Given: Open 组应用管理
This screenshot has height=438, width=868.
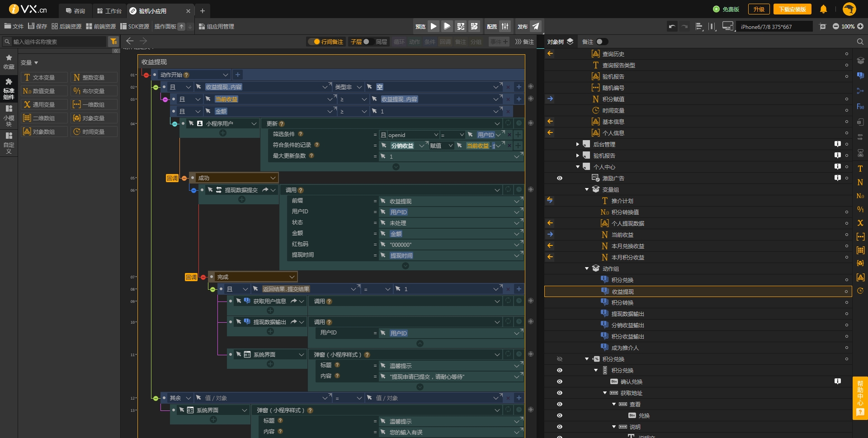Looking at the screenshot, I should tap(217, 27).
